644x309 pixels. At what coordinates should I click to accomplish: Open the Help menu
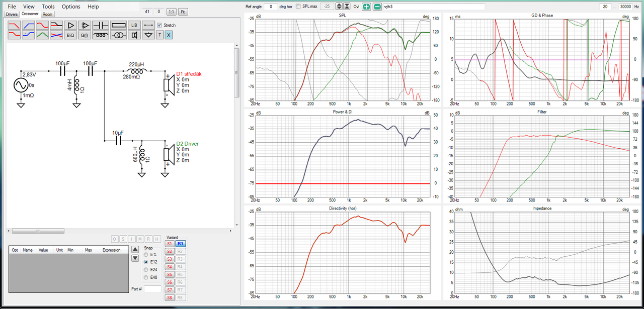(93, 7)
